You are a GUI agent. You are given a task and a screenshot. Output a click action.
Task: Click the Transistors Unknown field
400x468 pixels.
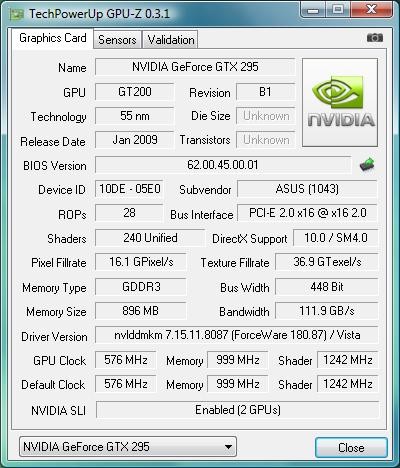(x=266, y=140)
